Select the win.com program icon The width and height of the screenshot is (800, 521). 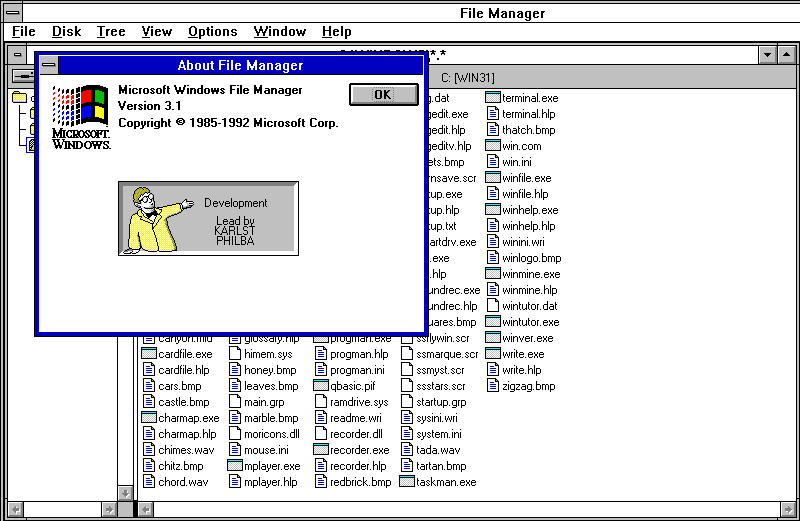tap(492, 145)
